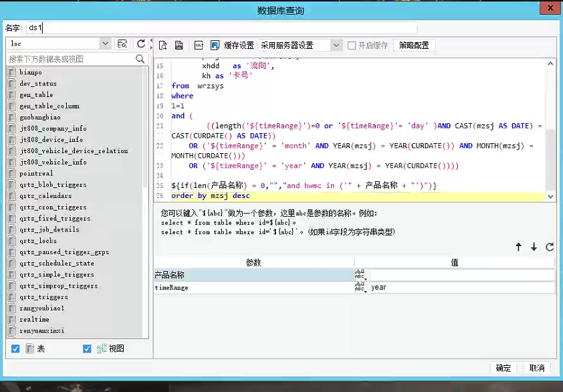Select the qrtz_triggers table

(43, 297)
